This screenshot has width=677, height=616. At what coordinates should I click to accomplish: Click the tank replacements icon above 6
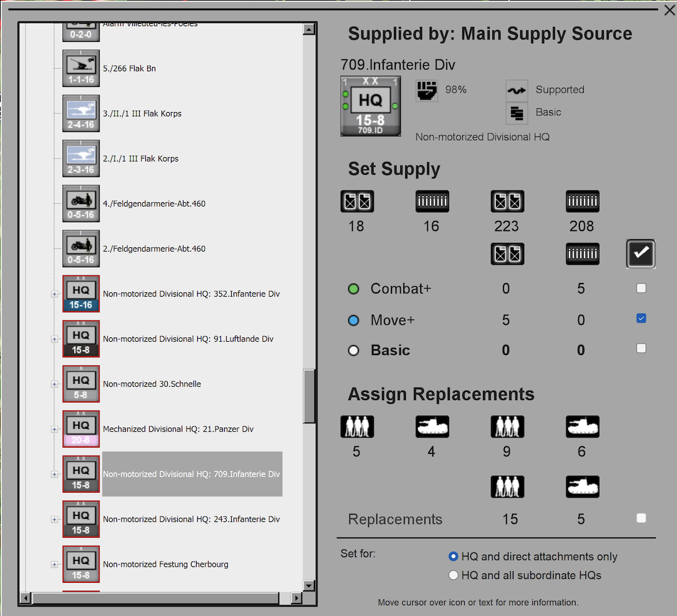click(582, 426)
